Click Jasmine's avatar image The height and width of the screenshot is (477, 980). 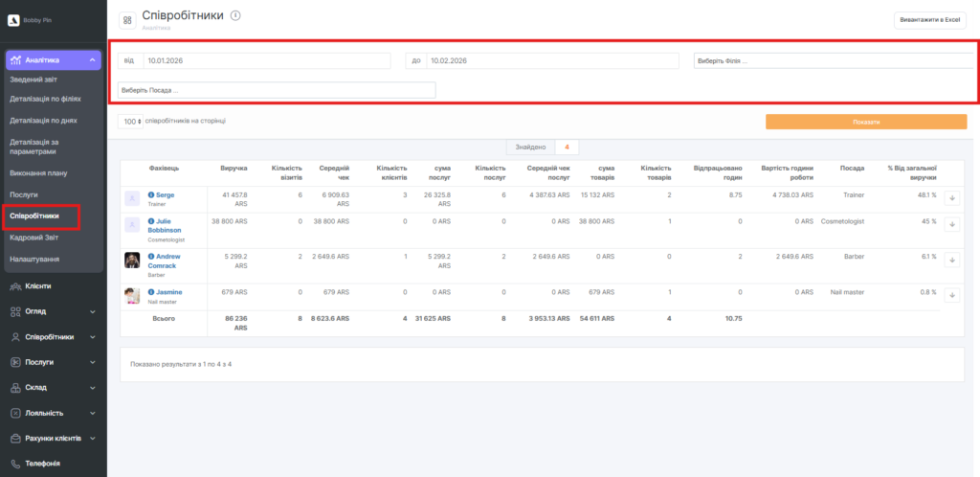click(132, 296)
